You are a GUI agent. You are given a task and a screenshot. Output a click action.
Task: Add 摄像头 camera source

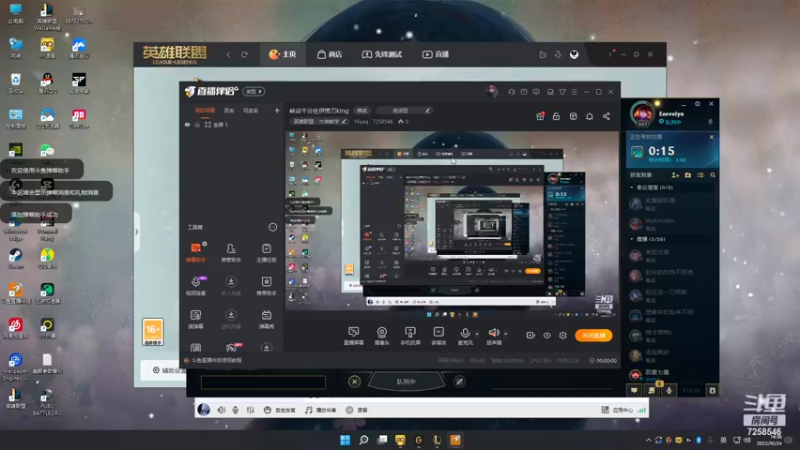[x=382, y=336]
